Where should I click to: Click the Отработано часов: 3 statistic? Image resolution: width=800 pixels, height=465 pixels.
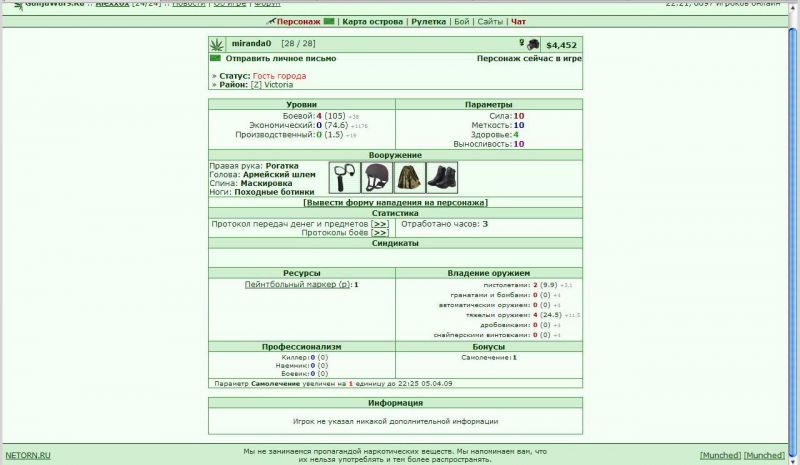tap(444, 224)
